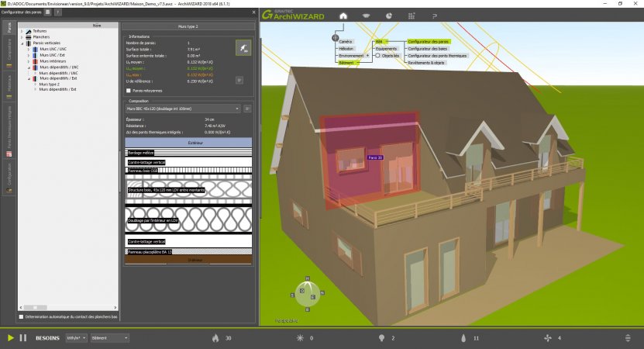Select the Doublage par l'intérieur en LDV layer

[x=188, y=220]
